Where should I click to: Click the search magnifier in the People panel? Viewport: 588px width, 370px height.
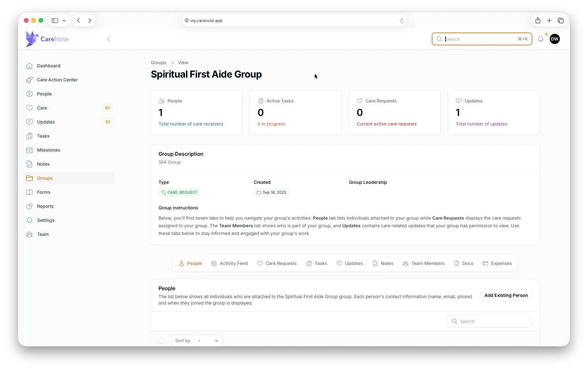click(x=454, y=321)
